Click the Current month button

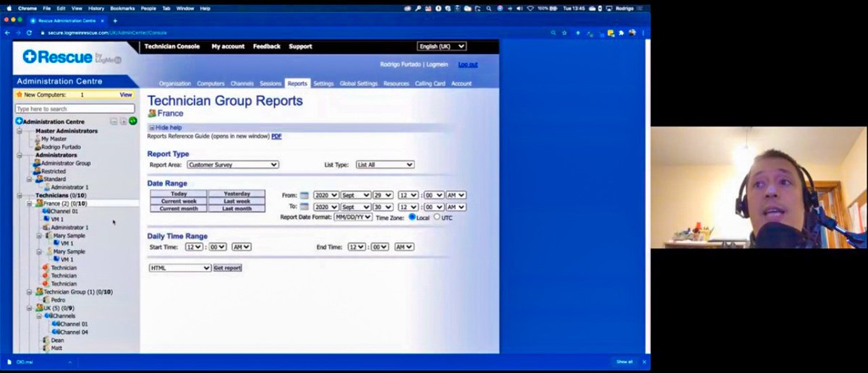[x=179, y=208]
